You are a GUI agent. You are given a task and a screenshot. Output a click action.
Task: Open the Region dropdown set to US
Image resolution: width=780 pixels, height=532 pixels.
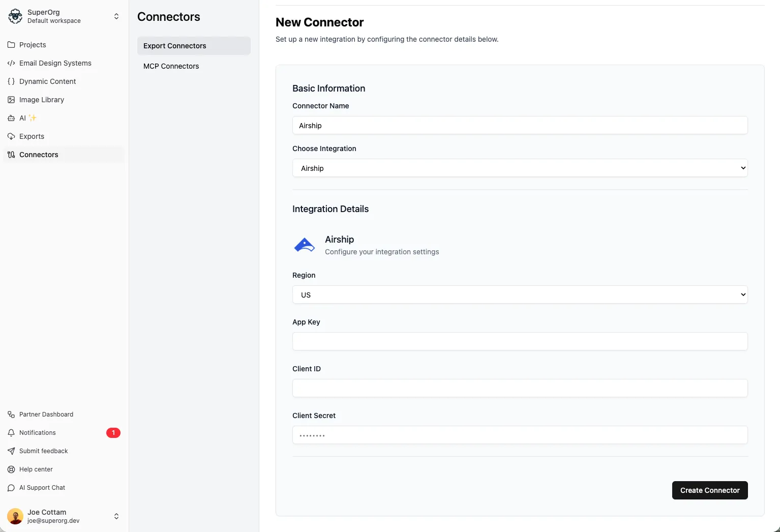point(520,295)
